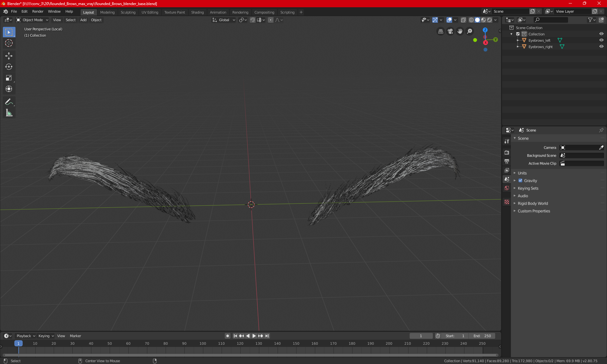Open the Object Mode dropdown
The width and height of the screenshot is (607, 364).
[32, 20]
